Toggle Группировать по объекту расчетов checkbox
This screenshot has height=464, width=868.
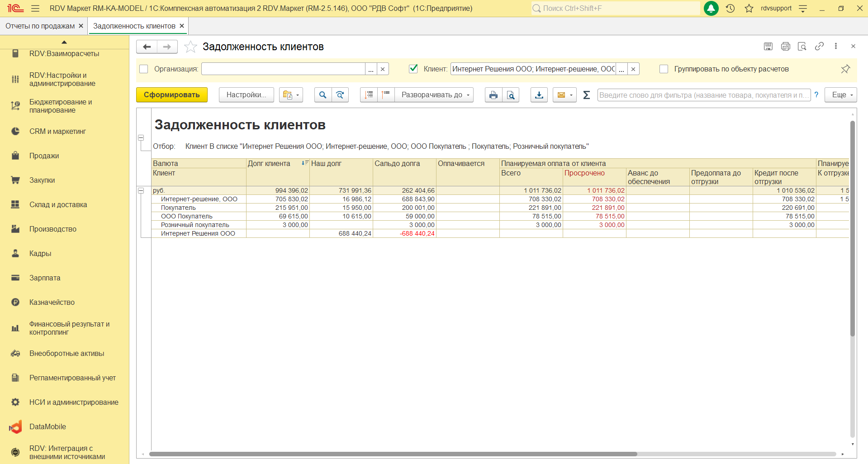point(664,69)
